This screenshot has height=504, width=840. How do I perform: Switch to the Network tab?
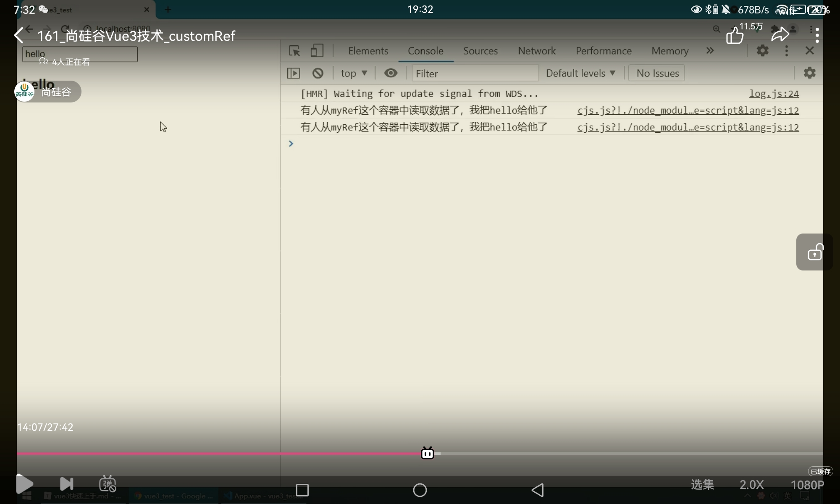[536, 51]
